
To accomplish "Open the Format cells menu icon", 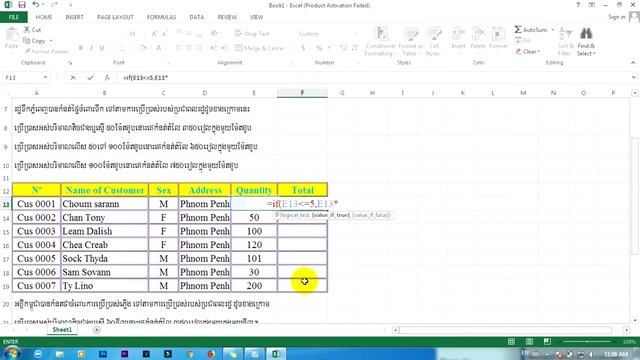I will 498,38.
